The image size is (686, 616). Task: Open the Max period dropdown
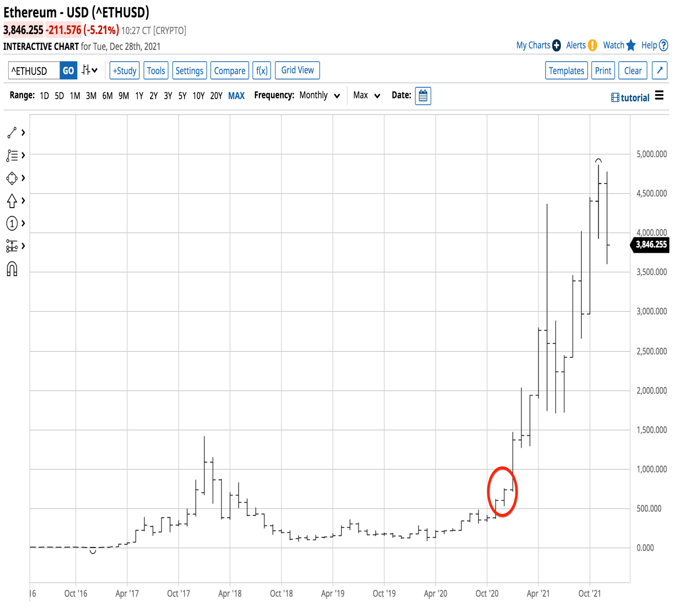point(367,95)
